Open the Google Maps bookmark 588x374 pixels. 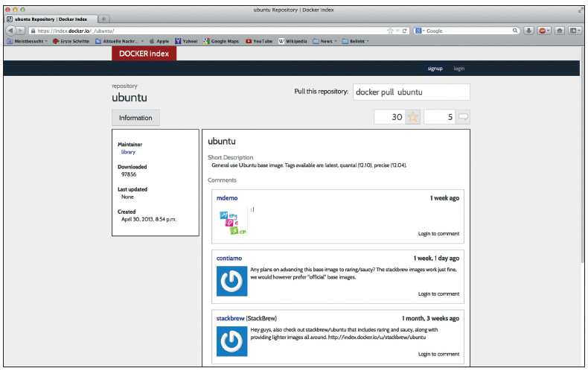221,41
